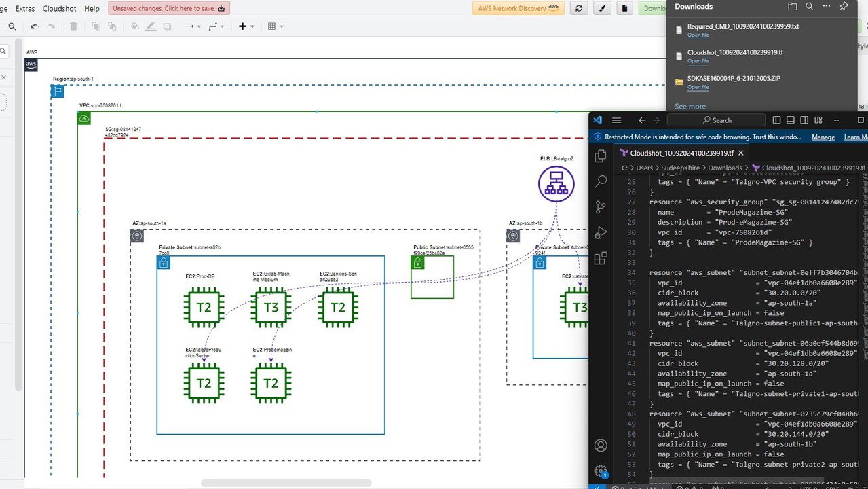Open Run and Debug in VS Code
868x489 pixels.
coord(601,233)
